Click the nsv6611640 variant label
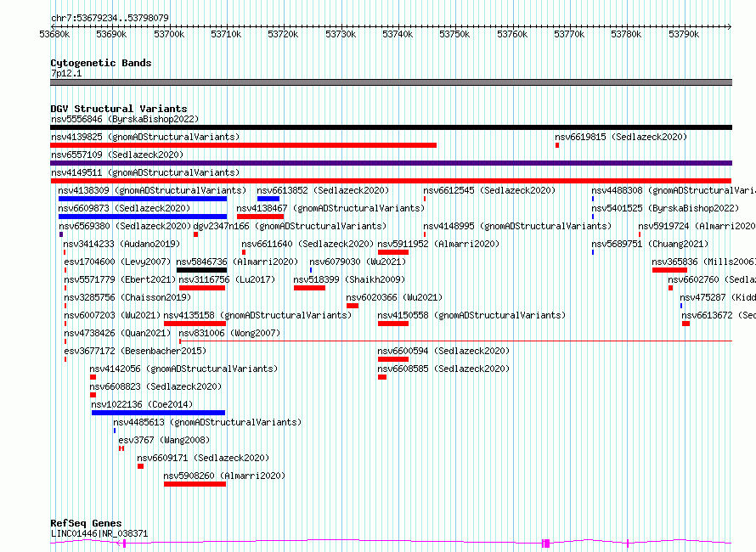Image resolution: width=756 pixels, height=552 pixels. [x=307, y=244]
